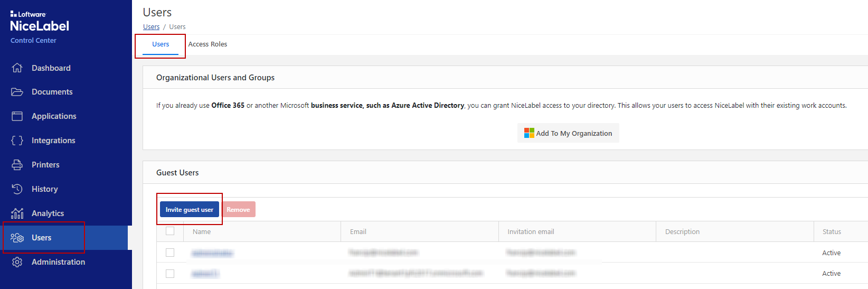Click the Guest Users section heading

pyautogui.click(x=177, y=173)
